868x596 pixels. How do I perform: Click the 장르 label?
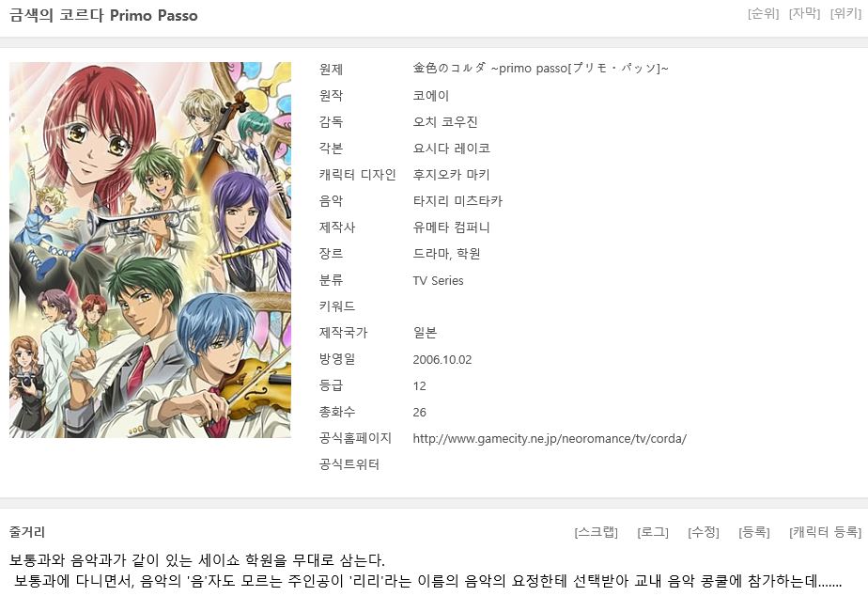click(331, 254)
